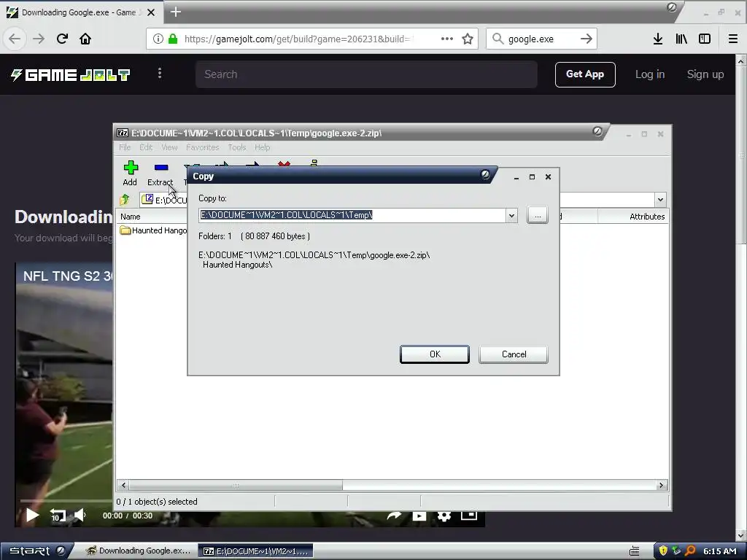Viewport: 747px width, 560px height.
Task: Open the 7-Zip File menu
Action: coord(125,147)
